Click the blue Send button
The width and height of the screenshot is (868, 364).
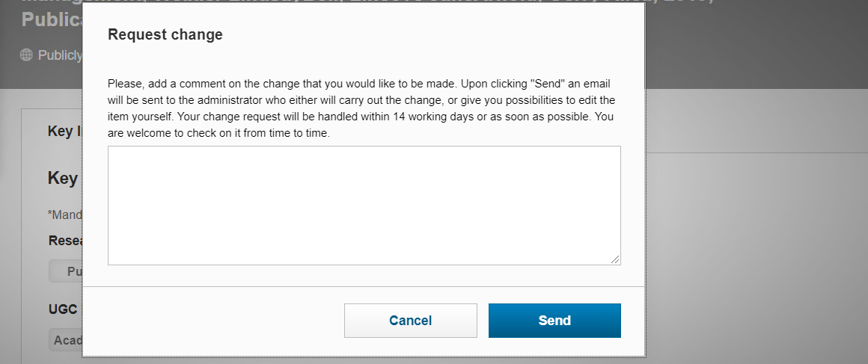tap(554, 321)
